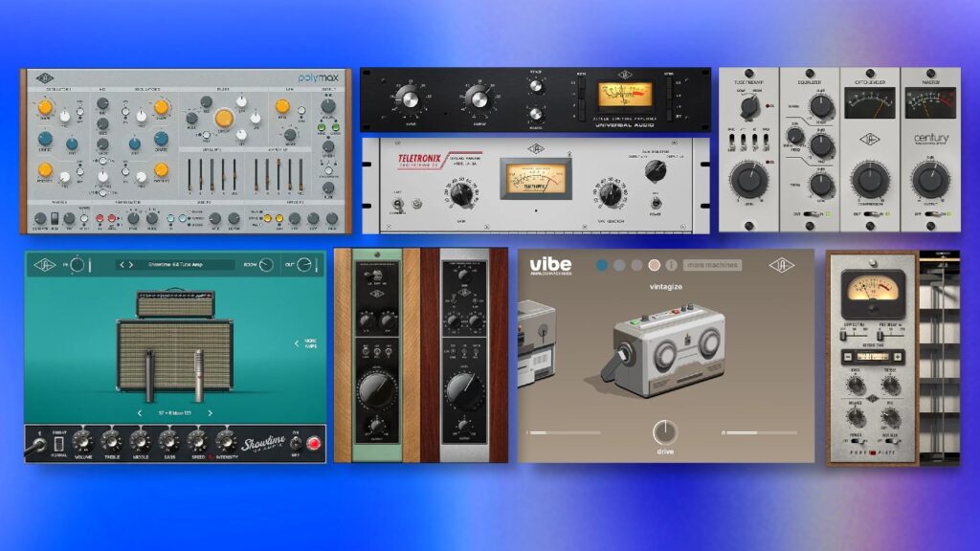Click the Intensity knob on Showtime amp

pos(226,442)
